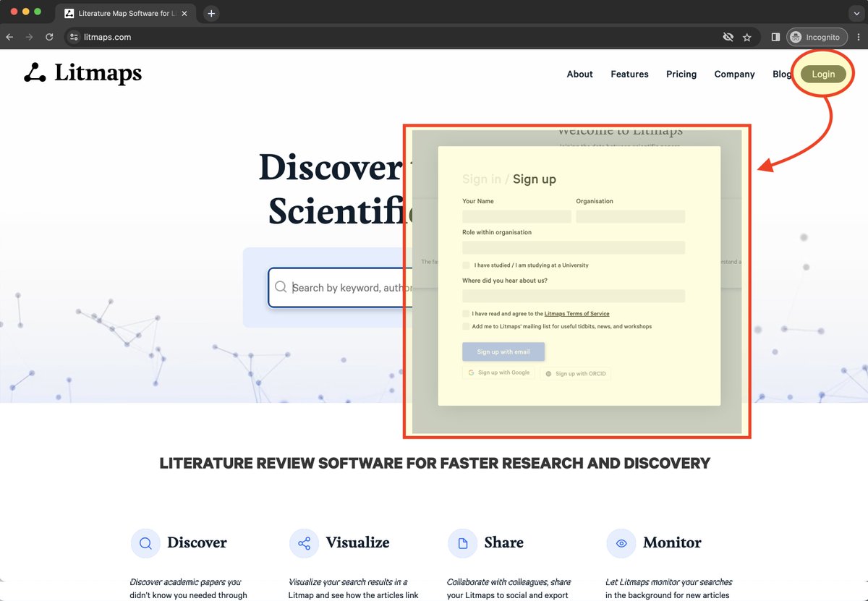868x601 pixels.
Task: Open site information icon in address bar
Action: tap(74, 37)
